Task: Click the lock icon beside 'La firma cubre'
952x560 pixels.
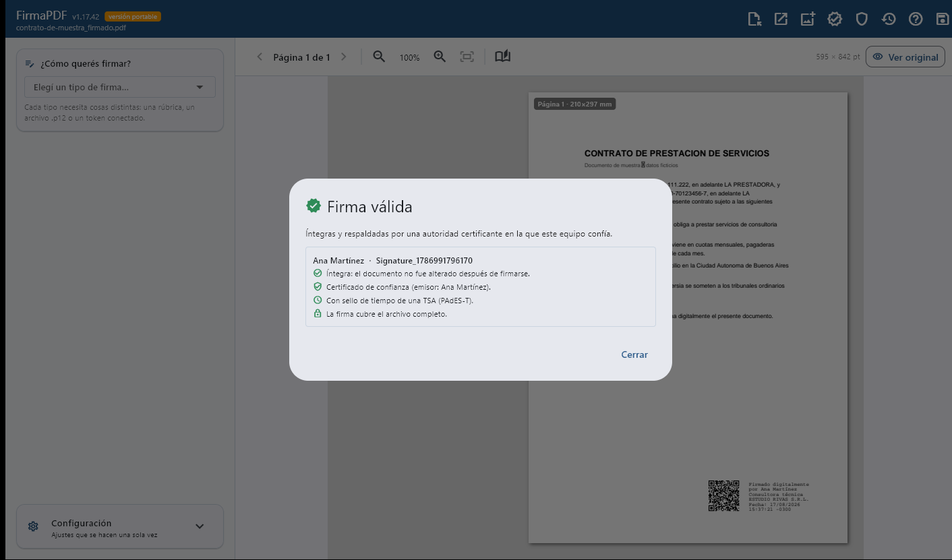Action: point(318,314)
